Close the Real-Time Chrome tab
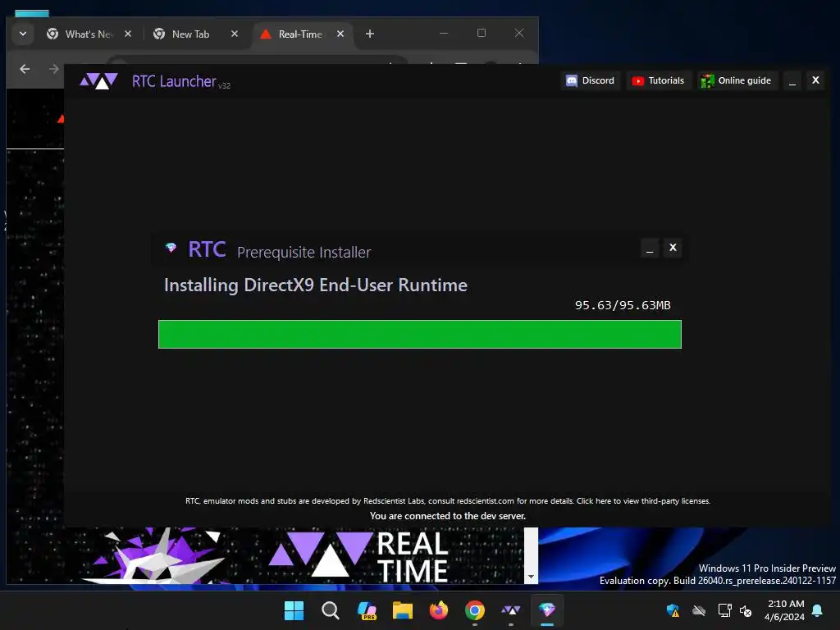The width and height of the screenshot is (840, 630). coord(340,34)
